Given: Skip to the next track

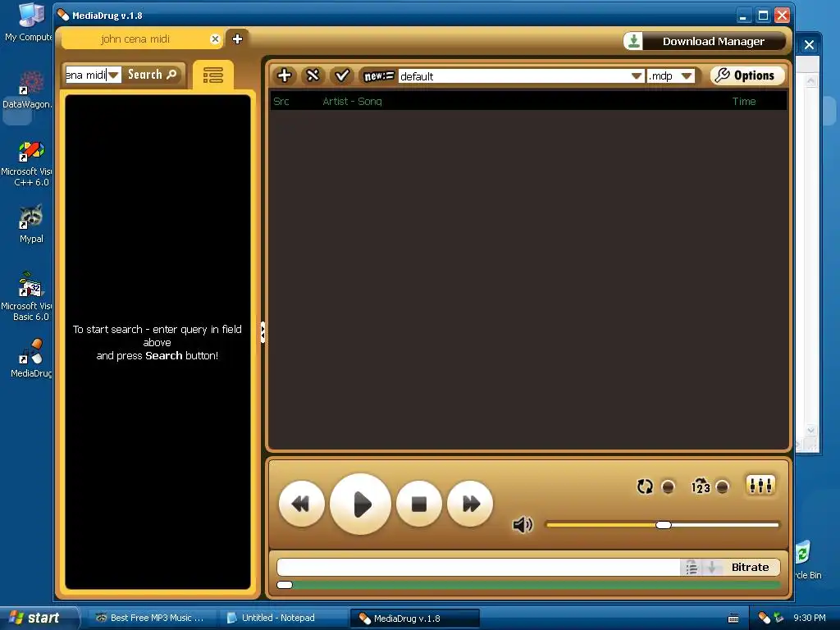Looking at the screenshot, I should 470,504.
